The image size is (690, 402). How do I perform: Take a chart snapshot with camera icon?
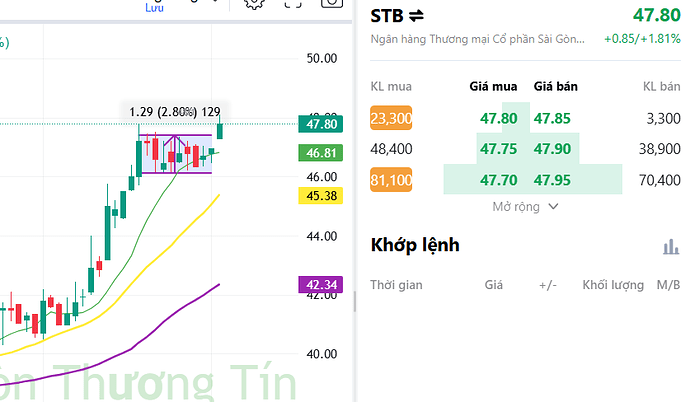click(x=332, y=4)
